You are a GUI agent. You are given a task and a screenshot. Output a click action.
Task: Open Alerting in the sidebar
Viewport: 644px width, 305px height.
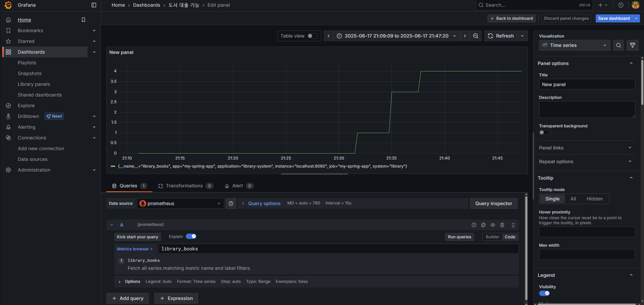pyautogui.click(x=26, y=127)
